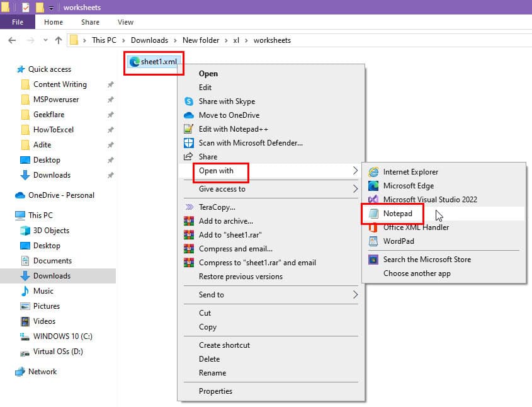Click the Microsoft Defender shield icon
The width and height of the screenshot is (532, 407).
pos(189,143)
